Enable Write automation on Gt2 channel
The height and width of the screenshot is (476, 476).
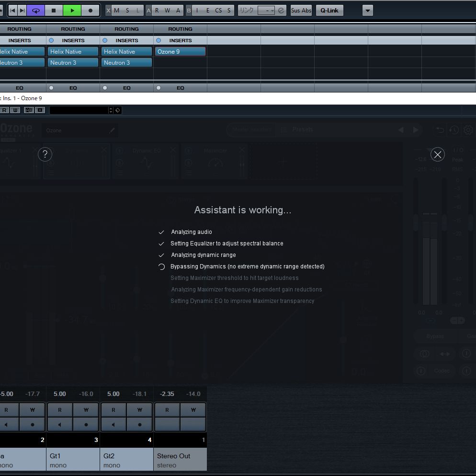tap(140, 410)
